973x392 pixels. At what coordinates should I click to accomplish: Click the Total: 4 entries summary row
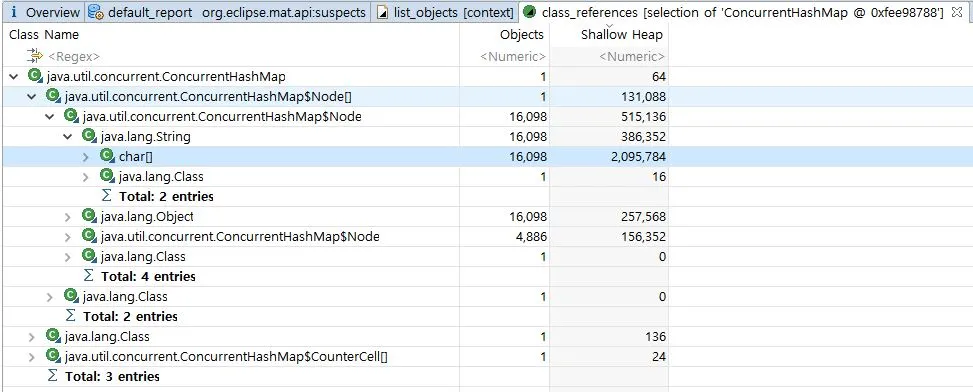[148, 276]
